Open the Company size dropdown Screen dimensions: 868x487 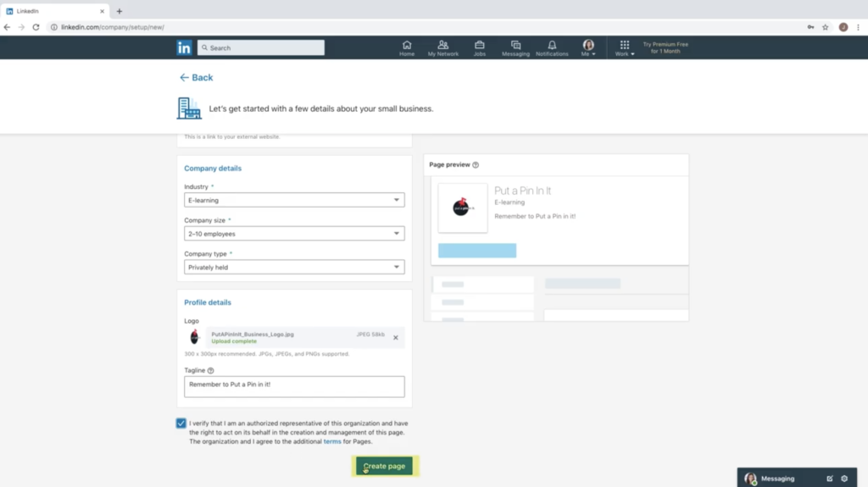click(294, 234)
